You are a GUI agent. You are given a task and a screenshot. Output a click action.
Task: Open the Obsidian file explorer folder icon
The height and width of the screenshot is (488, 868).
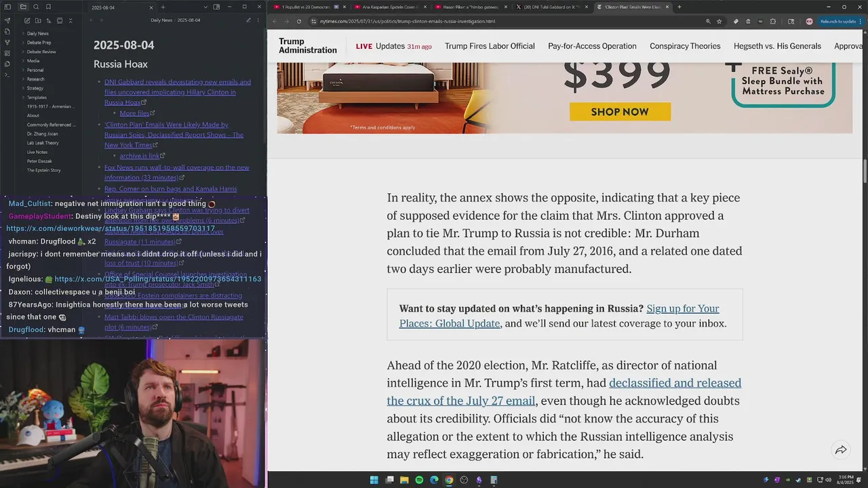point(23,7)
